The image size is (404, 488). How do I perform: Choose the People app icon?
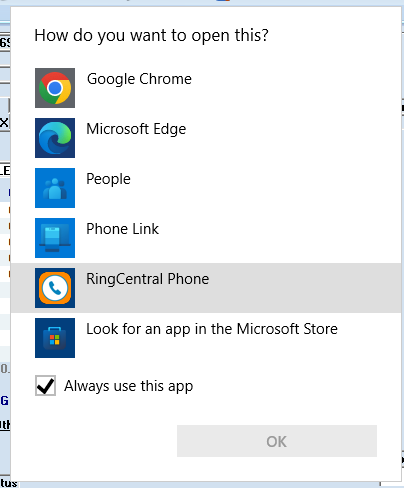[55, 188]
